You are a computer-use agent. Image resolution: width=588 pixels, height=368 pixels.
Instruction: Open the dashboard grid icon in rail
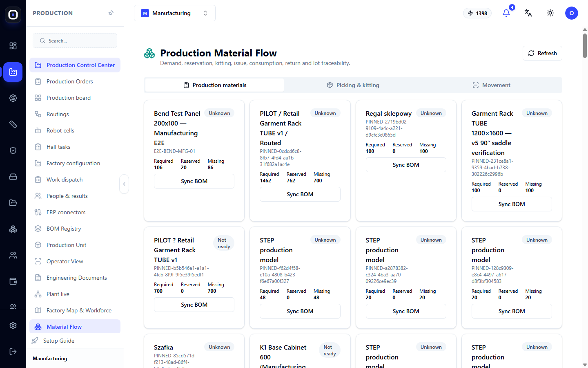13,46
